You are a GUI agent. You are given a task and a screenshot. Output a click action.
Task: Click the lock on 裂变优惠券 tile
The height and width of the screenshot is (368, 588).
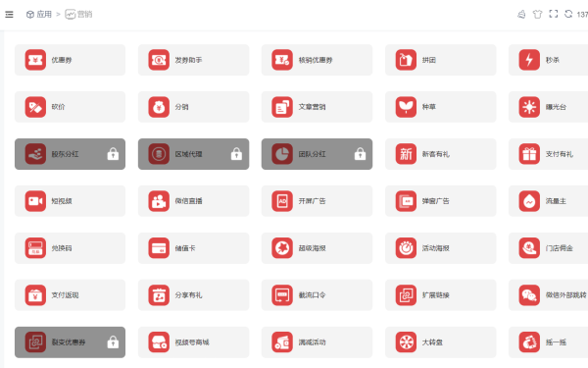tap(113, 342)
